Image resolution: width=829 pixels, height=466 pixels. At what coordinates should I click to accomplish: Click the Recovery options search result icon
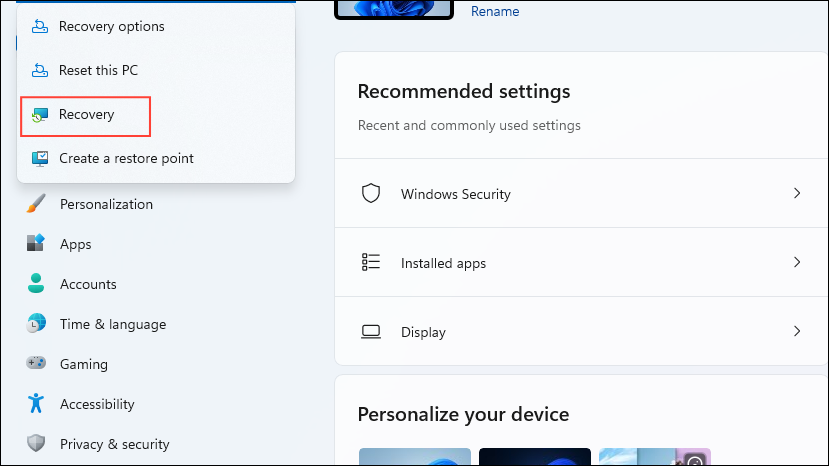[x=40, y=26]
